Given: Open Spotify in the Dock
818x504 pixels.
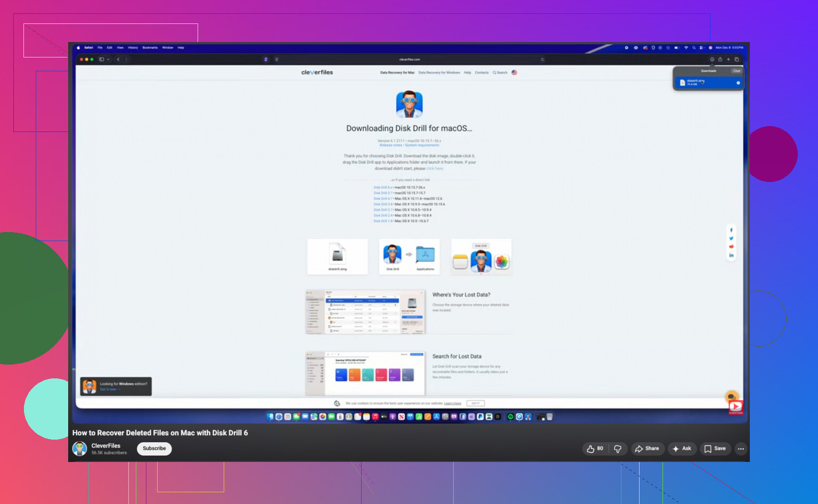Looking at the screenshot, I should pos(510,417).
